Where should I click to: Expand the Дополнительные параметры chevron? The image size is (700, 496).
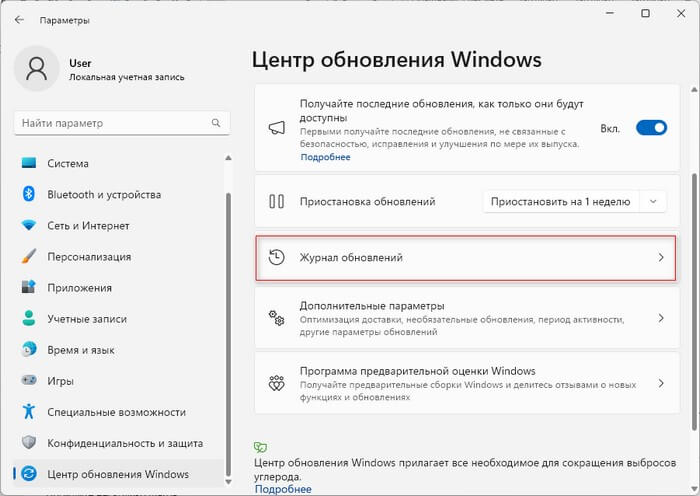tap(660, 318)
